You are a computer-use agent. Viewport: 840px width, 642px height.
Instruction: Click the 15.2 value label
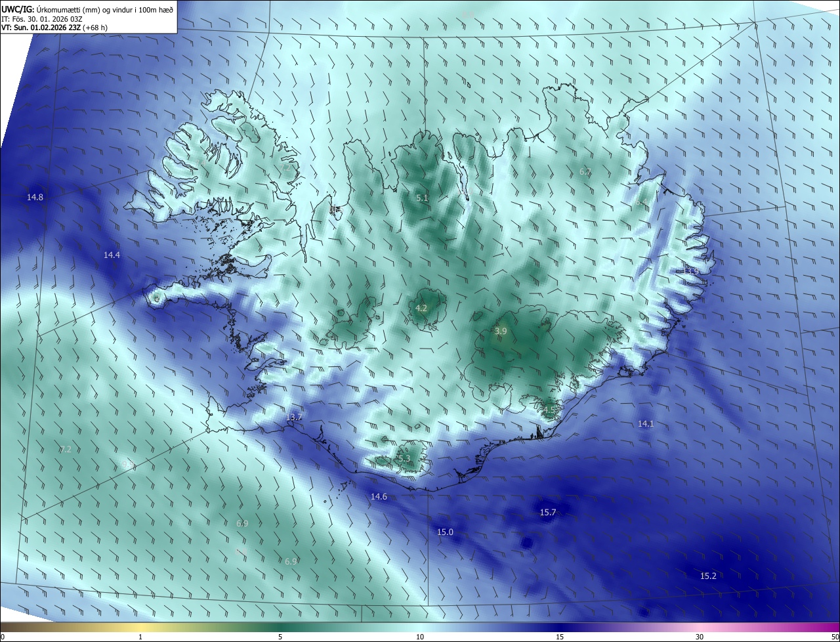click(708, 576)
